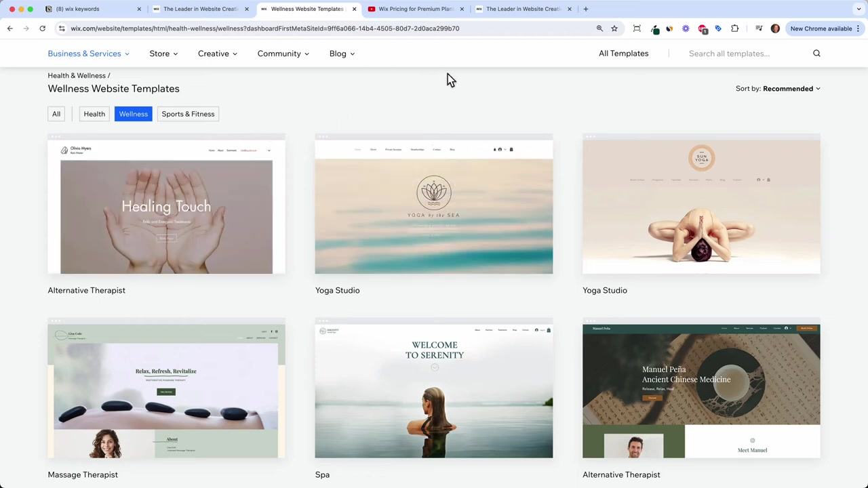Open the red extension with badge 1
Image resolution: width=868 pixels, height=488 pixels.
point(703,29)
